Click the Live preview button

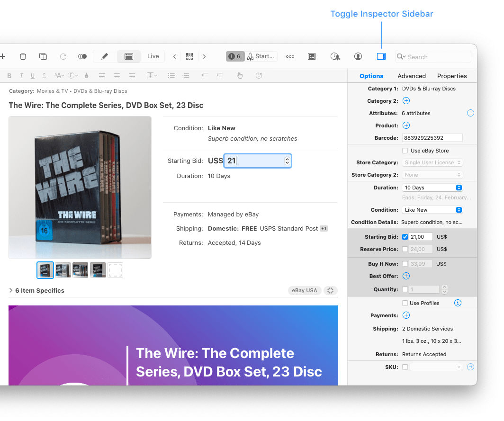tap(153, 56)
